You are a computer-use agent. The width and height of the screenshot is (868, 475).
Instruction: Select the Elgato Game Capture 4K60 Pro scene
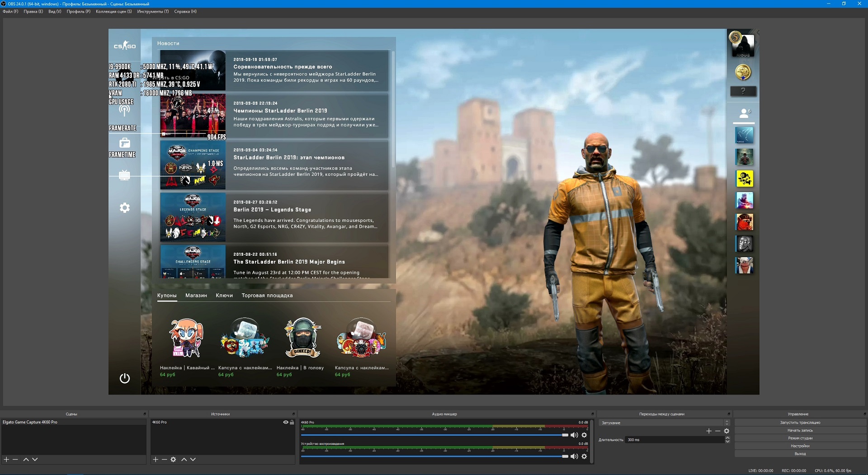click(x=74, y=422)
